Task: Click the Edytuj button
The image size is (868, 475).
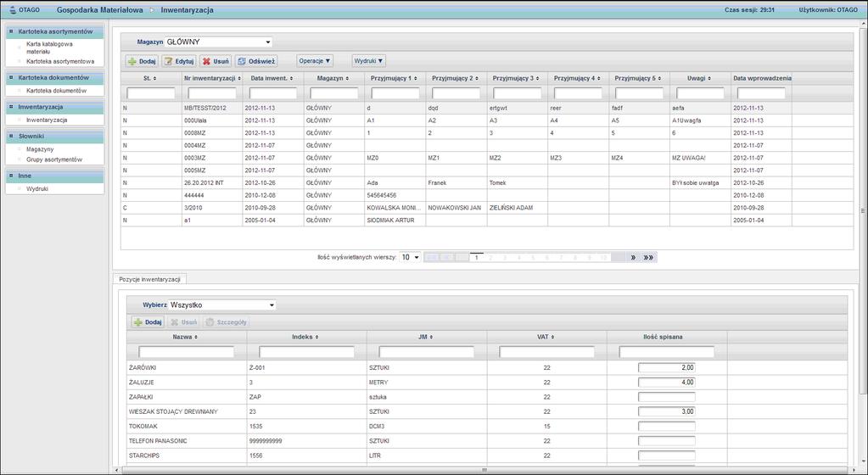Action: [x=179, y=61]
